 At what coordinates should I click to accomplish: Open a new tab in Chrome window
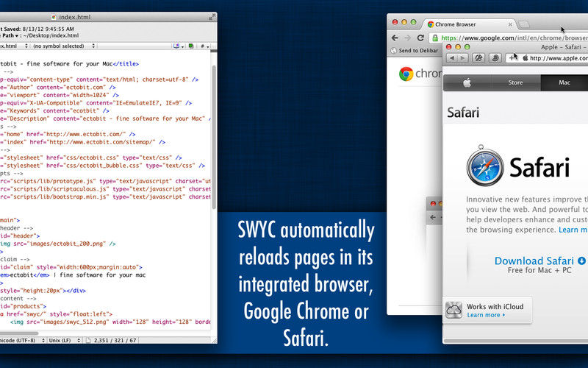[x=524, y=25]
